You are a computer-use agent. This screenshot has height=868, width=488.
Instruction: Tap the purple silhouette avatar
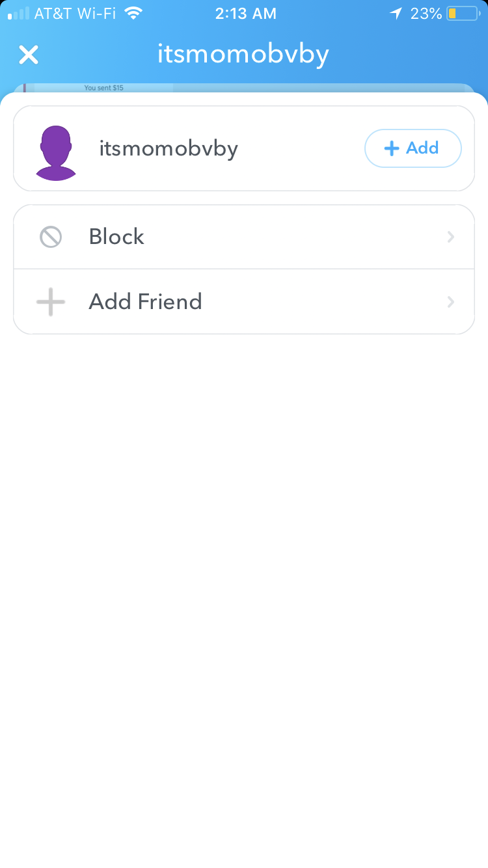point(56,153)
